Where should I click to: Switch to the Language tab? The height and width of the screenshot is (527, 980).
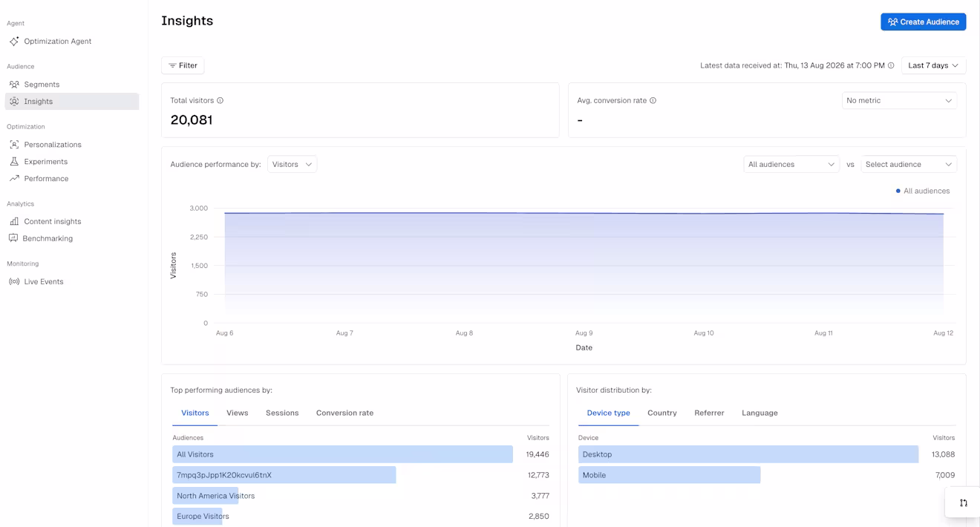click(759, 413)
